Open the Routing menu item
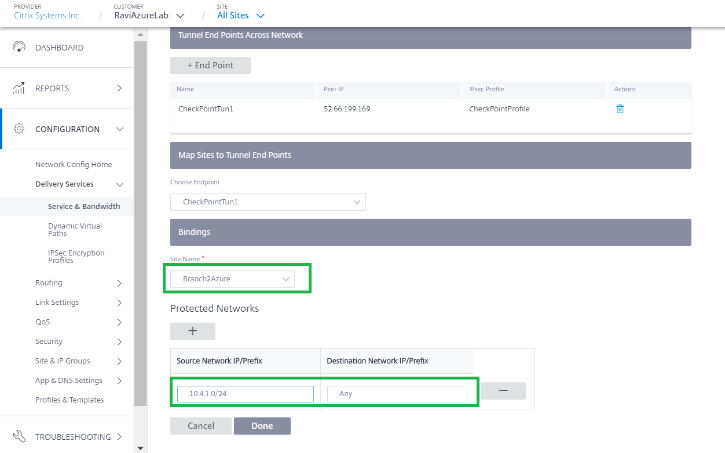 click(49, 282)
